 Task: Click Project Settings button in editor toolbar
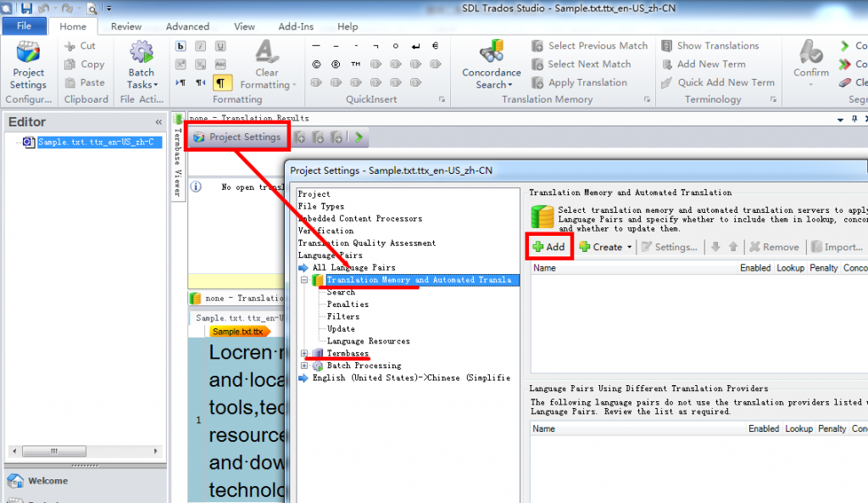[x=236, y=137]
